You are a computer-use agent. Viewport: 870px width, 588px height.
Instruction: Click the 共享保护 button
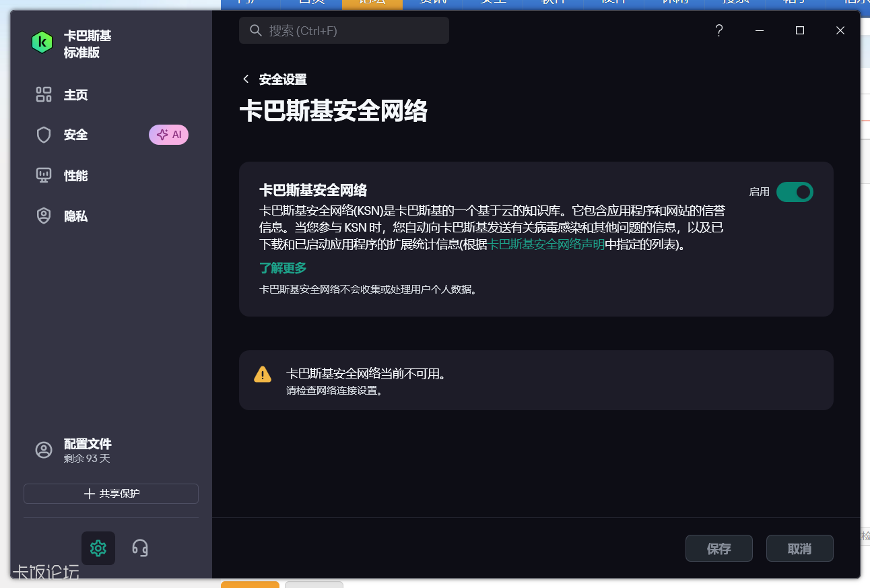point(111,494)
